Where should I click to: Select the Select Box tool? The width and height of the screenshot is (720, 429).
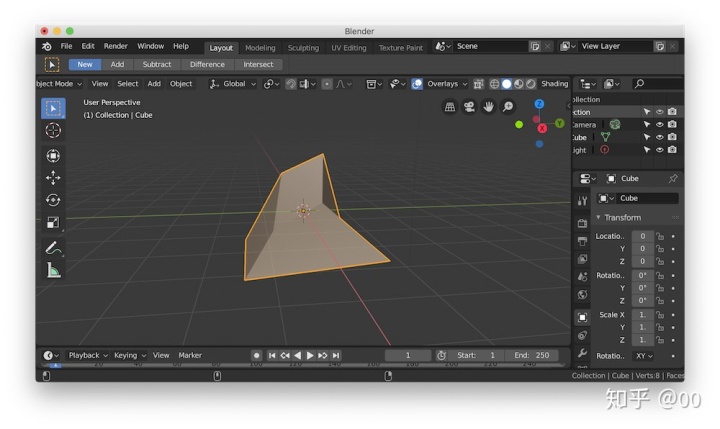coord(53,108)
